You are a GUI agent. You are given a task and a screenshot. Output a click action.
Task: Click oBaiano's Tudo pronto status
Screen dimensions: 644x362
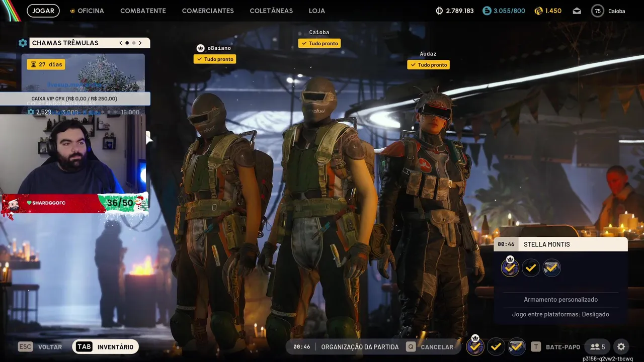pyautogui.click(x=215, y=59)
